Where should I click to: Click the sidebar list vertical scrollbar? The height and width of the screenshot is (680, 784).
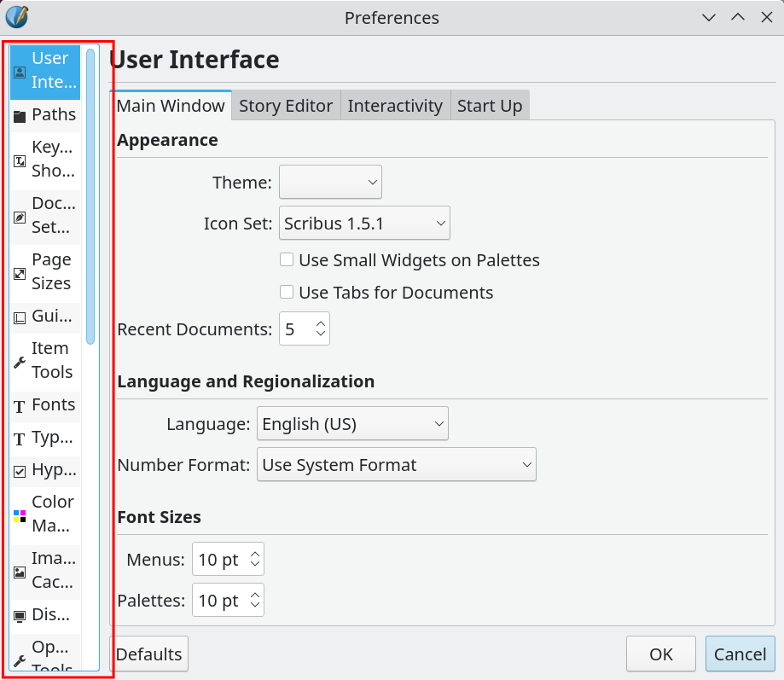click(x=90, y=196)
